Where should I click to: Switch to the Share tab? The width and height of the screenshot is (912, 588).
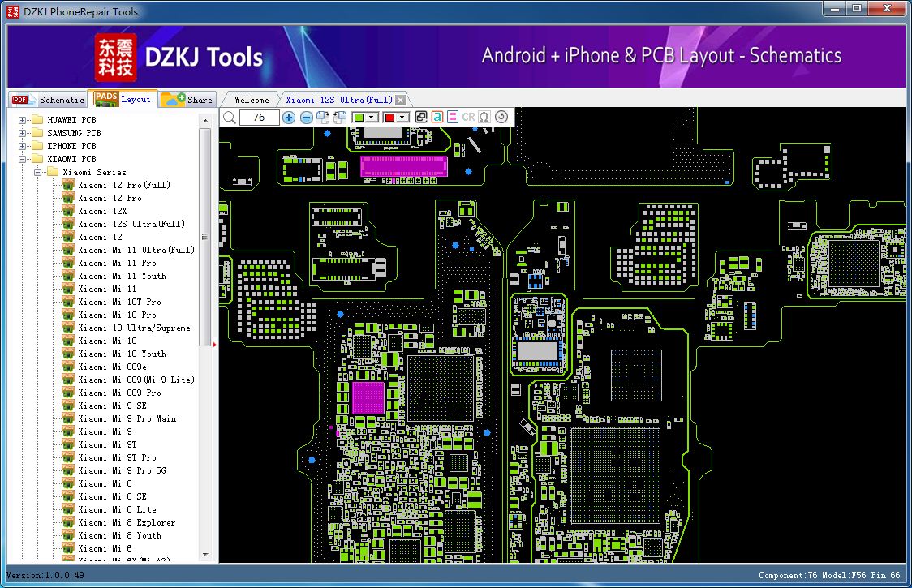[187, 100]
